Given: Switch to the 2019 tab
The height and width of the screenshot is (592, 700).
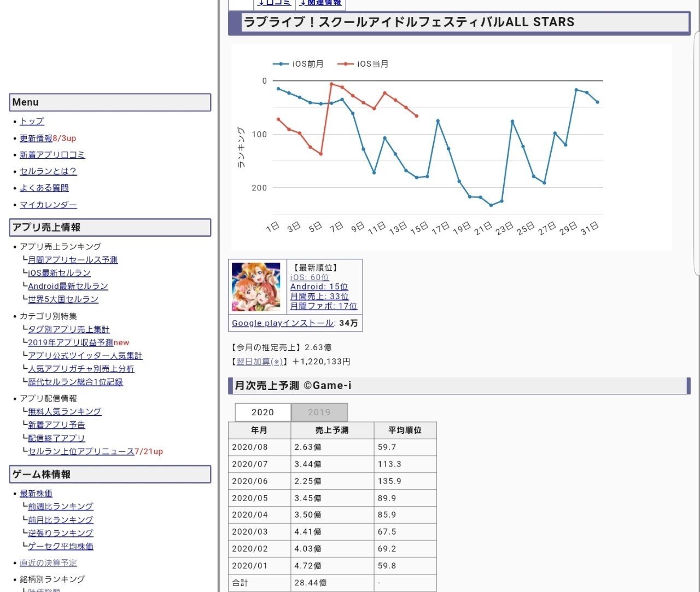Looking at the screenshot, I should click(x=319, y=413).
